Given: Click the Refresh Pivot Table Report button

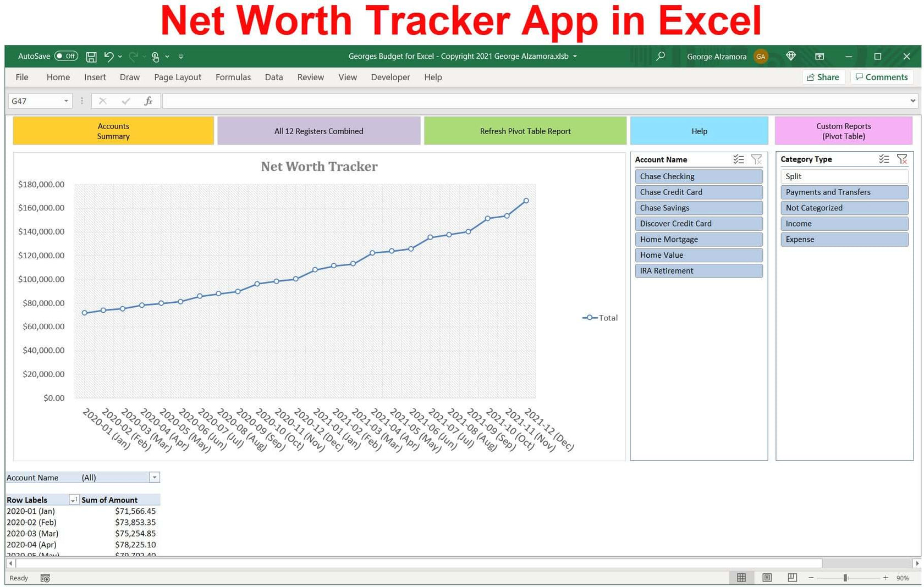Looking at the screenshot, I should click(525, 131).
